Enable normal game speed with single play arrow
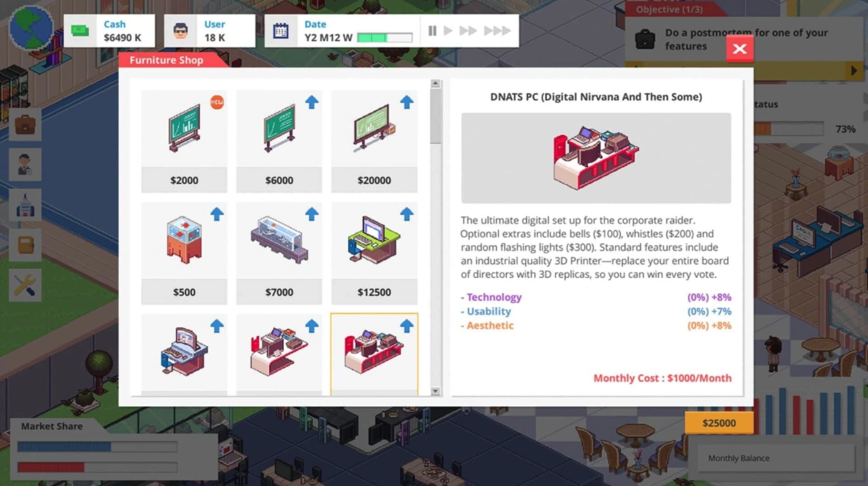 coord(448,31)
